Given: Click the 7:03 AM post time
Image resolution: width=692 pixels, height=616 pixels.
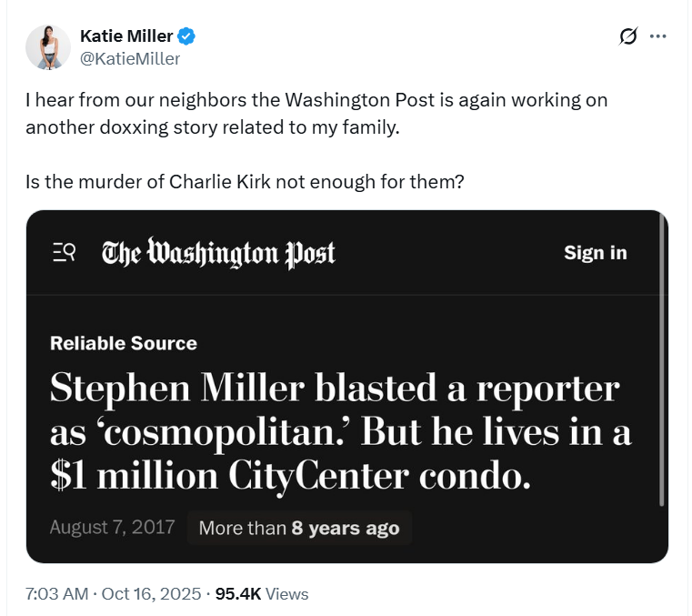Looking at the screenshot, I should (x=56, y=594).
